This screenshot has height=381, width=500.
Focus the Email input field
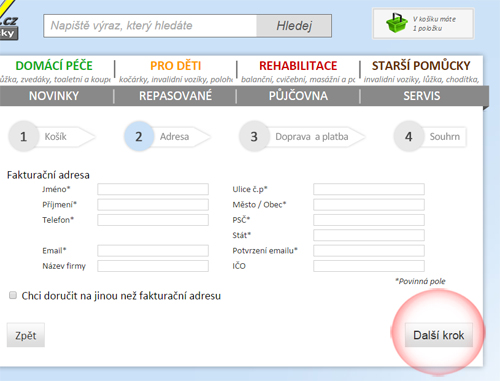tap(153, 251)
